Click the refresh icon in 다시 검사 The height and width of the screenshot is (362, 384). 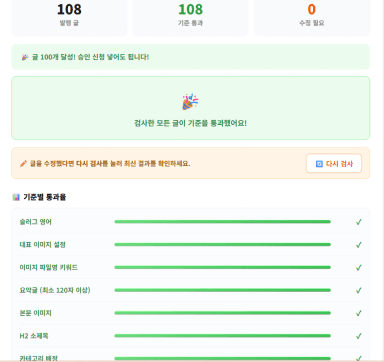(x=319, y=164)
